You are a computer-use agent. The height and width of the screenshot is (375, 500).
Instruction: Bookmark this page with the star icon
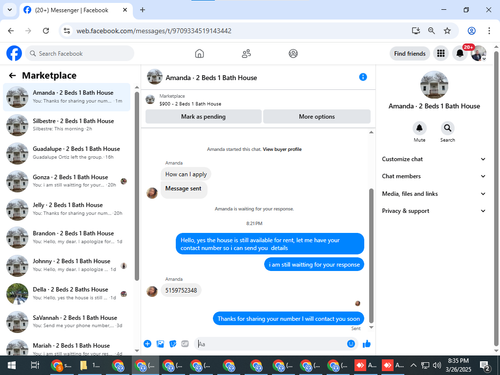[447, 31]
